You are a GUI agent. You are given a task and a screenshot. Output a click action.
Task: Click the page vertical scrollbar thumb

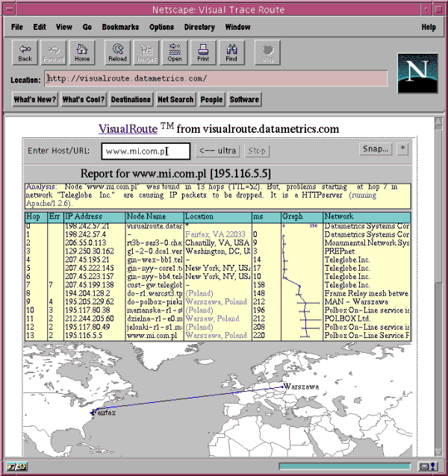(x=438, y=204)
